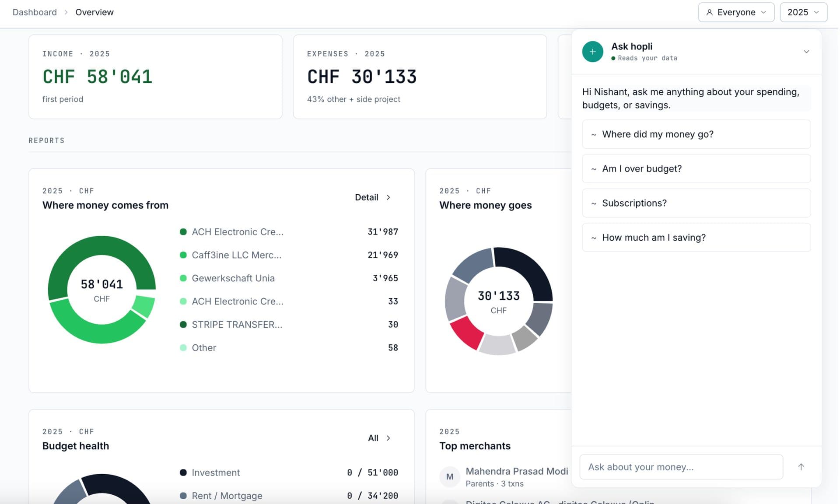Click the dot beside STRIPE TRANSFER

(183, 325)
